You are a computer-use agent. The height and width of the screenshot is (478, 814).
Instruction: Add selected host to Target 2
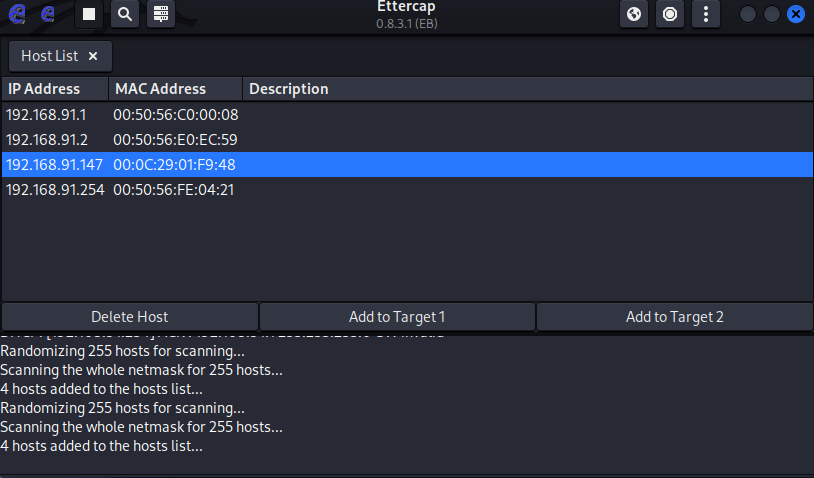[674, 317]
